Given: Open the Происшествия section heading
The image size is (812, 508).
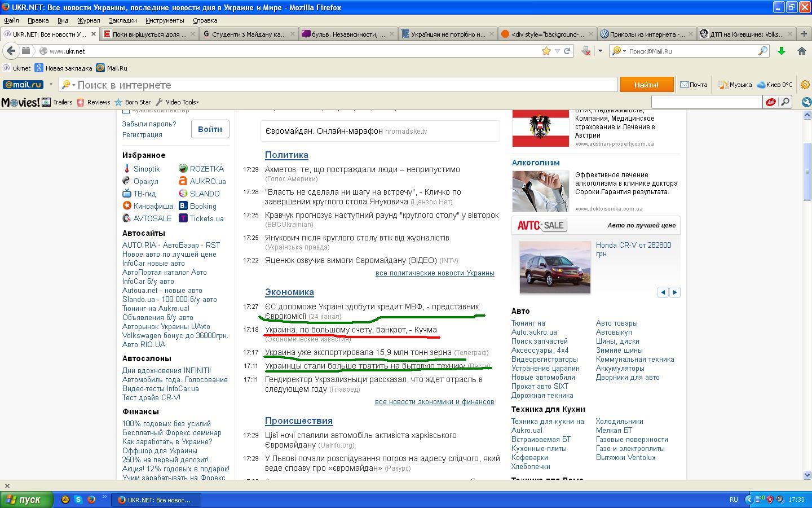Looking at the screenshot, I should (x=299, y=421).
